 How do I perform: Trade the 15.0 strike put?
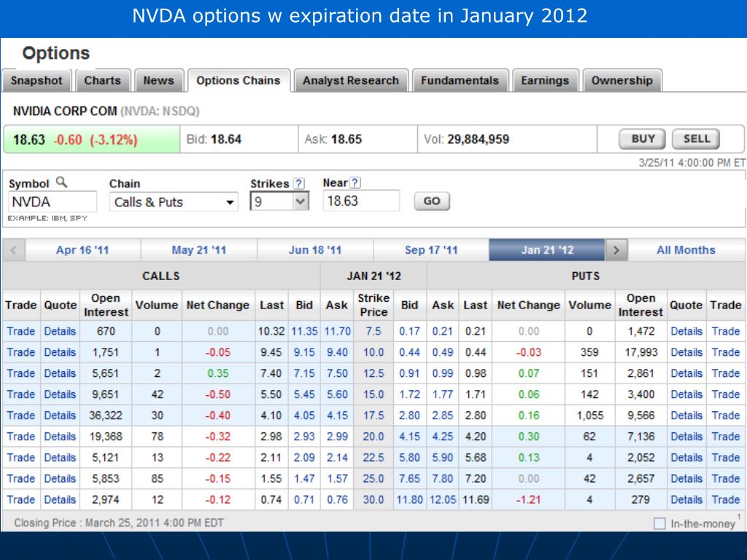[x=726, y=394]
